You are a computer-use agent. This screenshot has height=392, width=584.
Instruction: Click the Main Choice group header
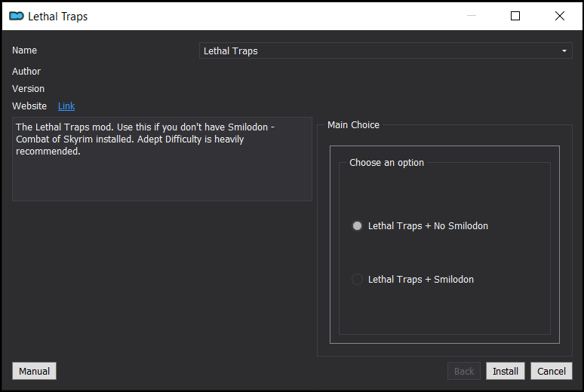[353, 124]
